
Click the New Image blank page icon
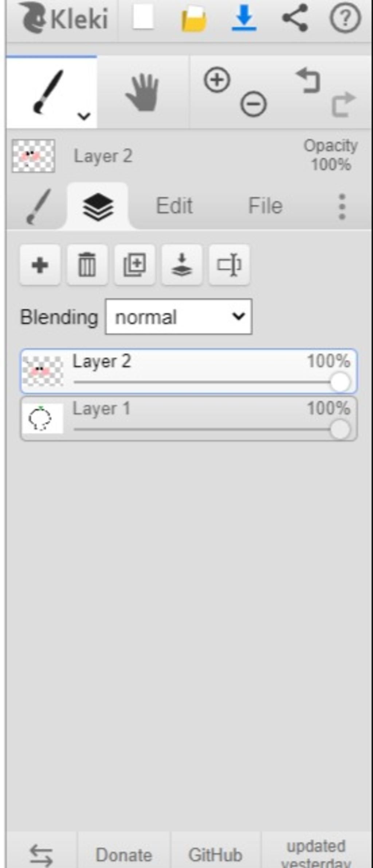pos(143,17)
